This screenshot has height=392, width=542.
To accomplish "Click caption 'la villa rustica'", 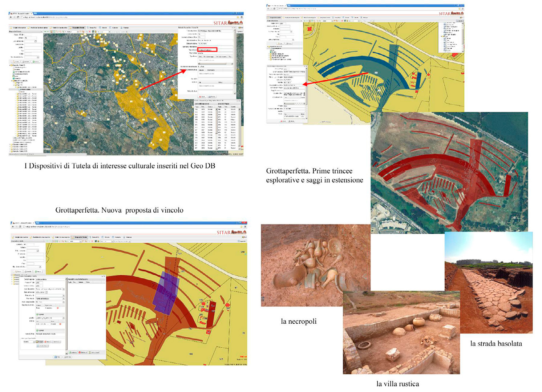I will pos(397,384).
